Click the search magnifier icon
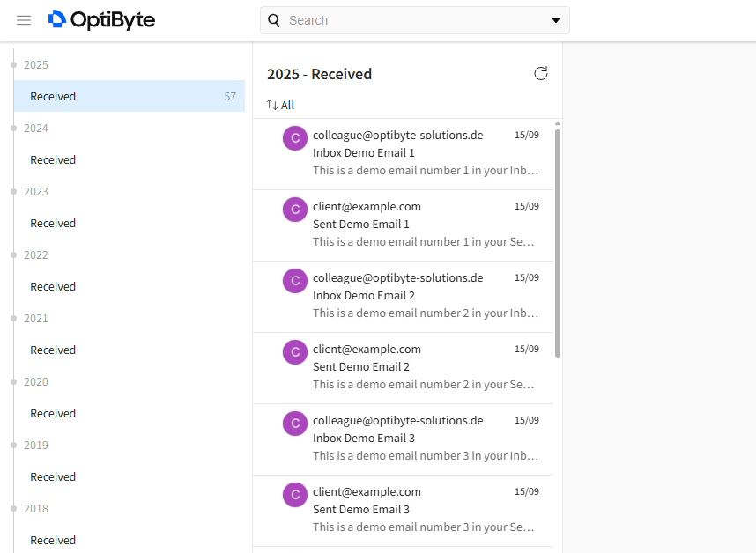This screenshot has height=553, width=756. (x=274, y=20)
